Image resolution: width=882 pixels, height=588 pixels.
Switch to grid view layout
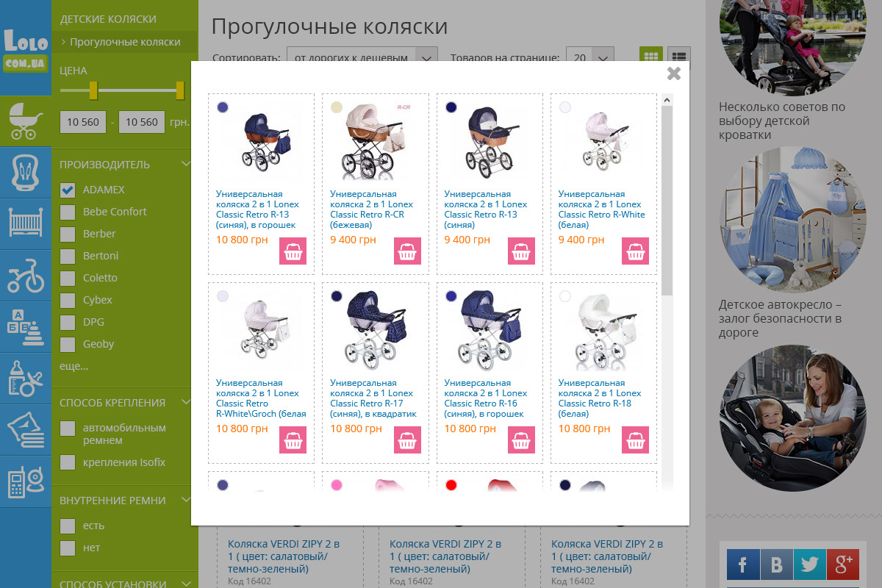click(651, 57)
